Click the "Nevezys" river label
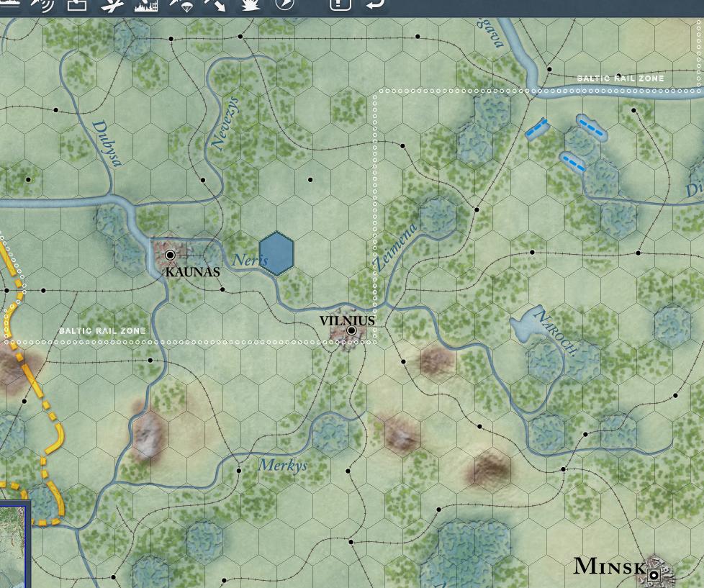Screen dimensions: 704x588 pyautogui.click(x=225, y=123)
